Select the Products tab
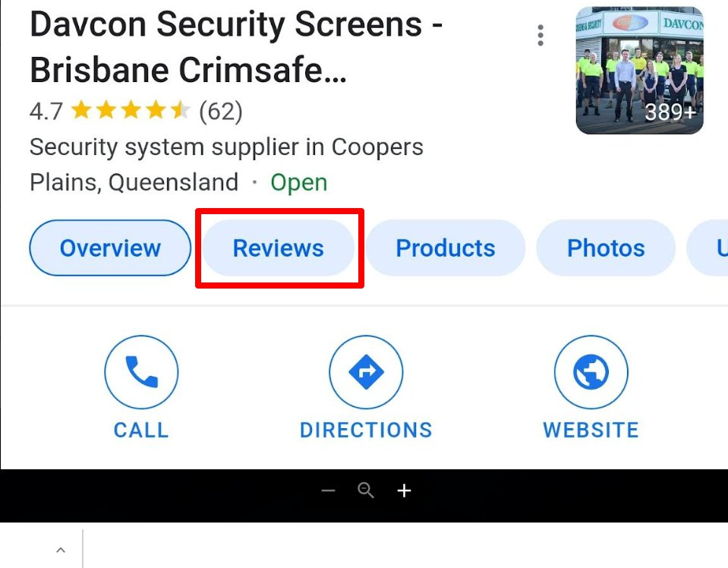This screenshot has height=568, width=728. click(446, 248)
